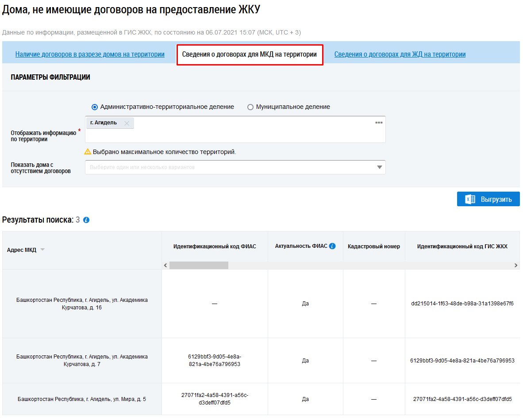The height and width of the screenshot is (420, 523).
Task: Open territory selection via three-dots icon
Action: point(379,123)
